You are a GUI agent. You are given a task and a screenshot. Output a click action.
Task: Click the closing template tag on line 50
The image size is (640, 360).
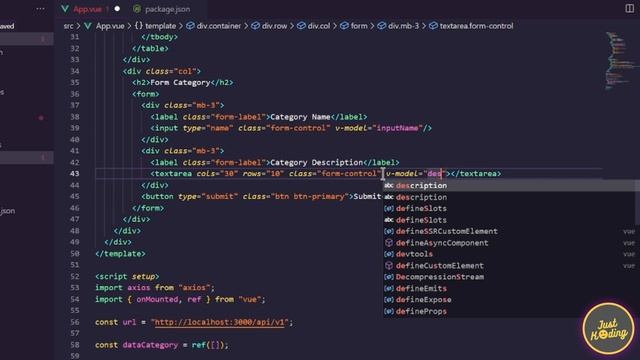point(120,253)
